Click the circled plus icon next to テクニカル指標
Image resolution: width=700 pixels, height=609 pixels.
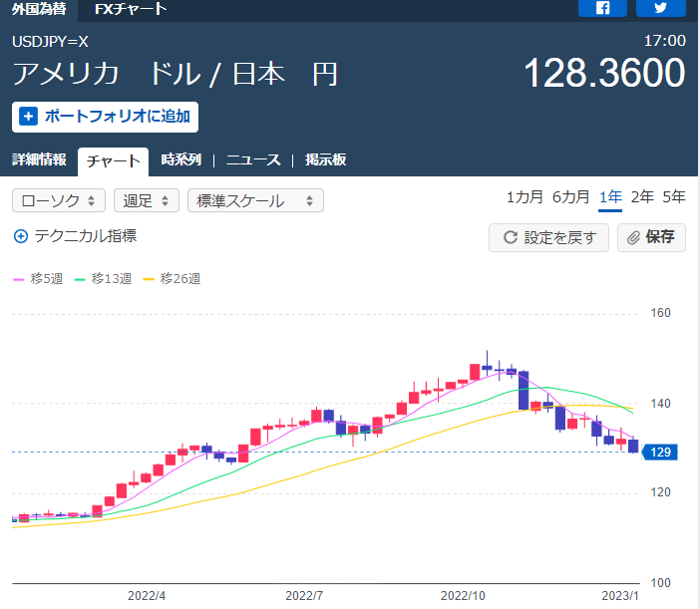[x=21, y=236]
